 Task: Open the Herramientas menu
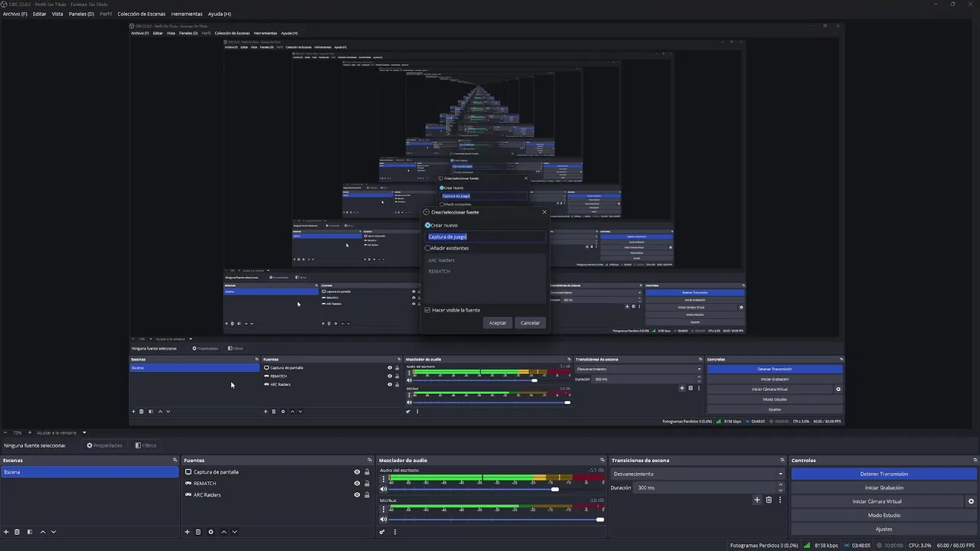point(187,14)
